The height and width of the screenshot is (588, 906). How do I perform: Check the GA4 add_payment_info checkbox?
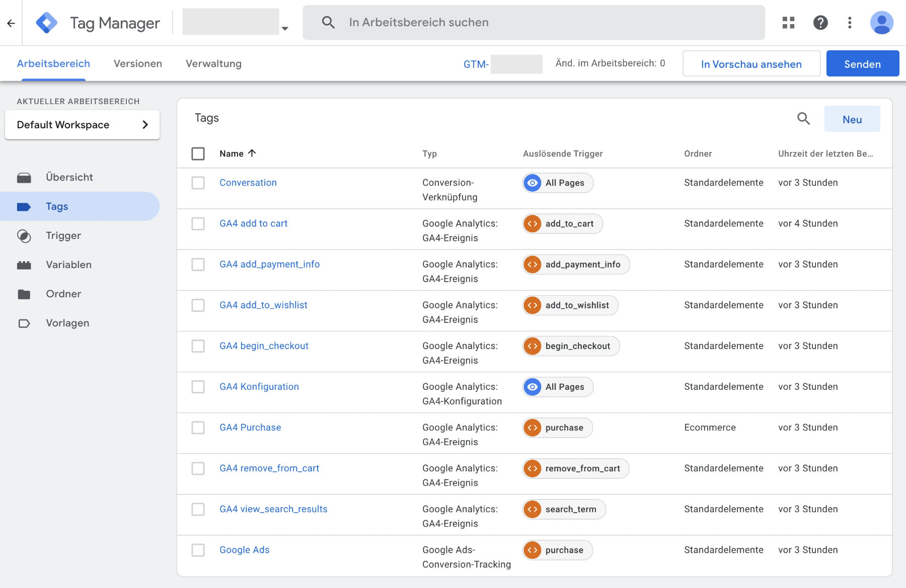click(198, 264)
